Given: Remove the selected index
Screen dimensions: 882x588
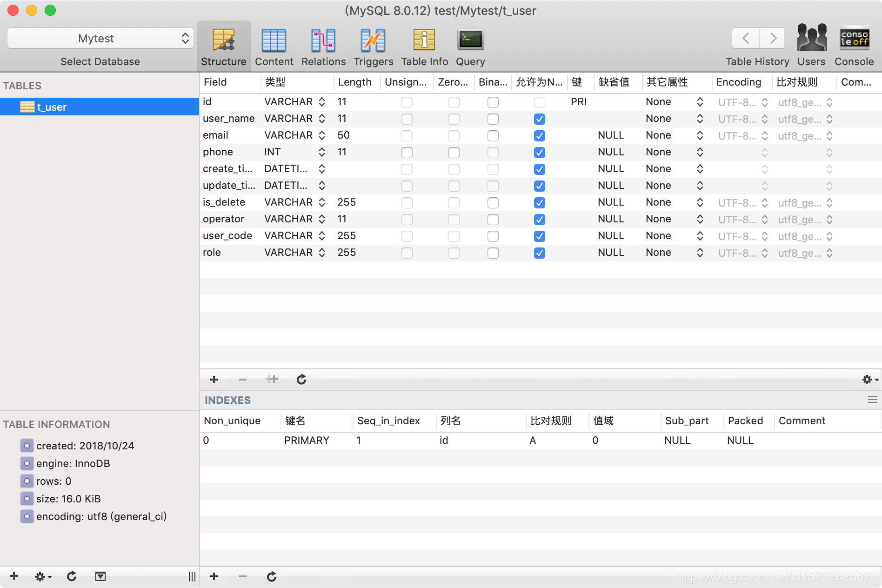Looking at the screenshot, I should tap(243, 577).
